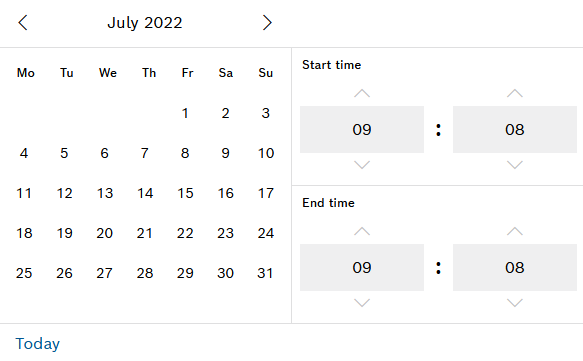The width and height of the screenshot is (583, 361).
Task: Increase start time hour with up chevron
Action: pos(362,93)
